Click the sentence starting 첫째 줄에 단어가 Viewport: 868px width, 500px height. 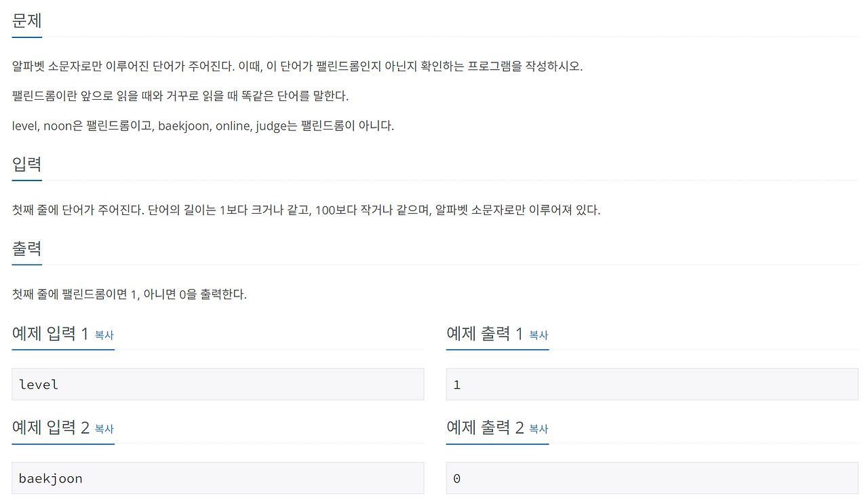307,210
